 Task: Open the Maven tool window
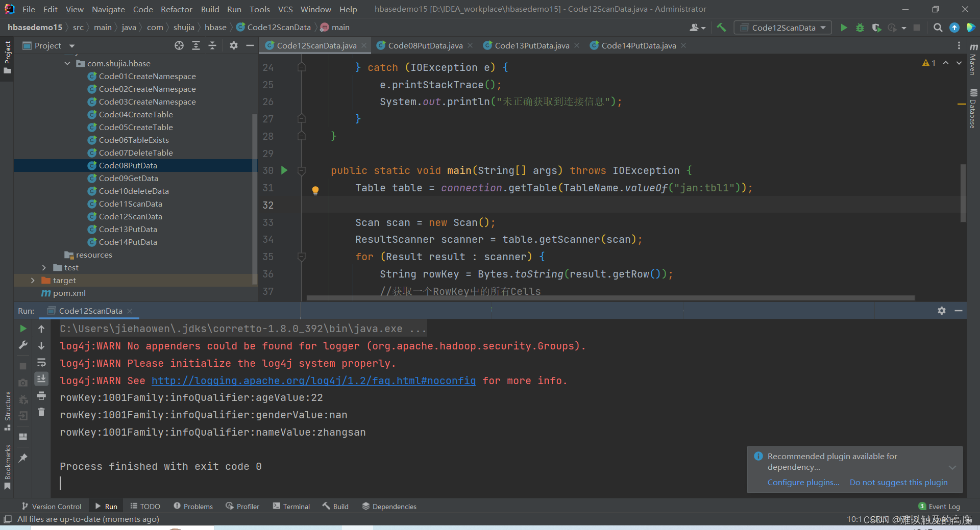pos(973,60)
